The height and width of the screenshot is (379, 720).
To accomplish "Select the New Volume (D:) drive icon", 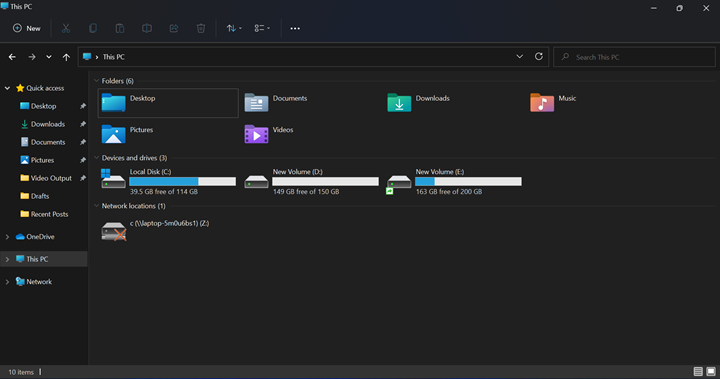I will pos(256,181).
